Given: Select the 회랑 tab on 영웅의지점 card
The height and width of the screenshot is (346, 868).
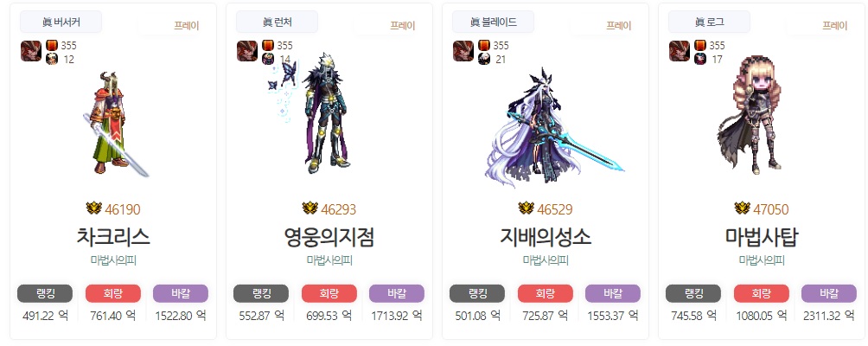Looking at the screenshot, I should 329,293.
